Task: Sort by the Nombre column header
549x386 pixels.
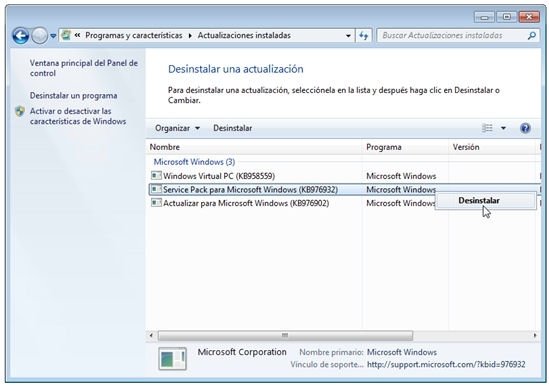Action: pyautogui.click(x=254, y=147)
